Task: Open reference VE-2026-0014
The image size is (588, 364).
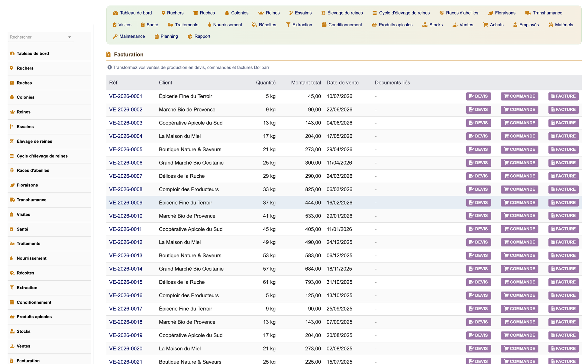Action: 126,269
